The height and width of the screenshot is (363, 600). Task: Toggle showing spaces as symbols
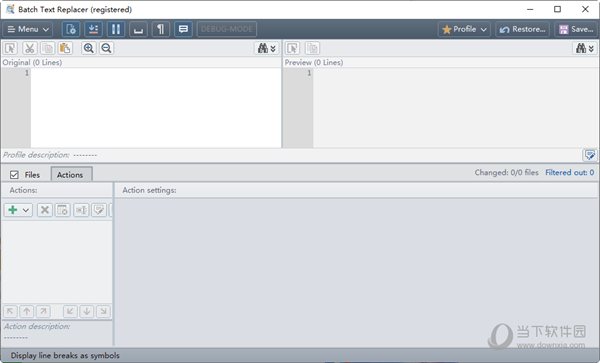[x=138, y=29]
